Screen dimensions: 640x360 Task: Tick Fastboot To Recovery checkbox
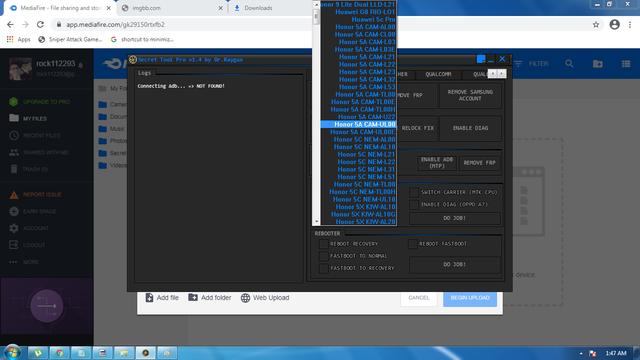[x=323, y=268]
